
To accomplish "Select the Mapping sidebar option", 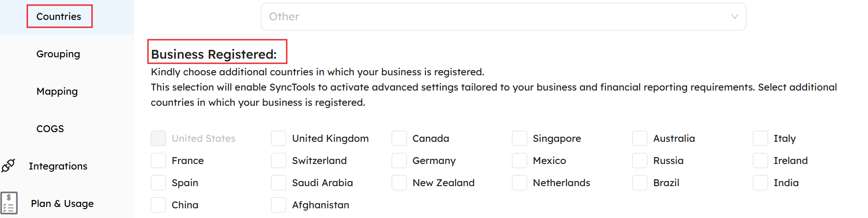I will 57,91.
